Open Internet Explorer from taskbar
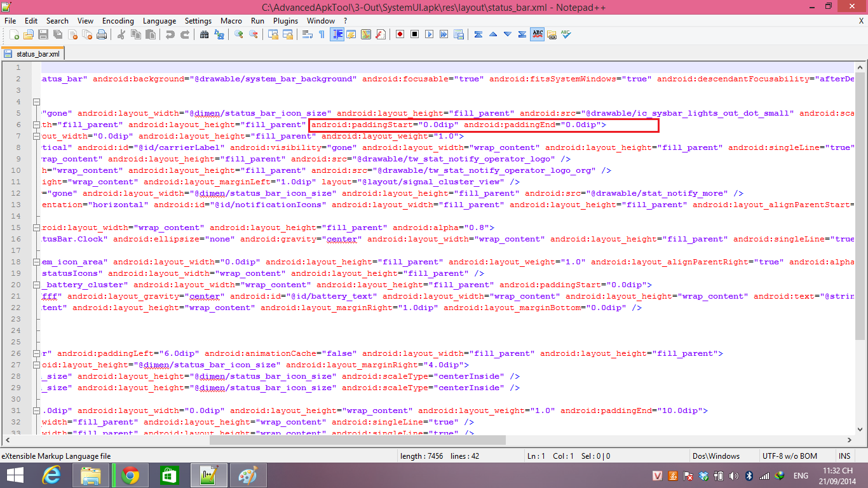 pyautogui.click(x=51, y=475)
